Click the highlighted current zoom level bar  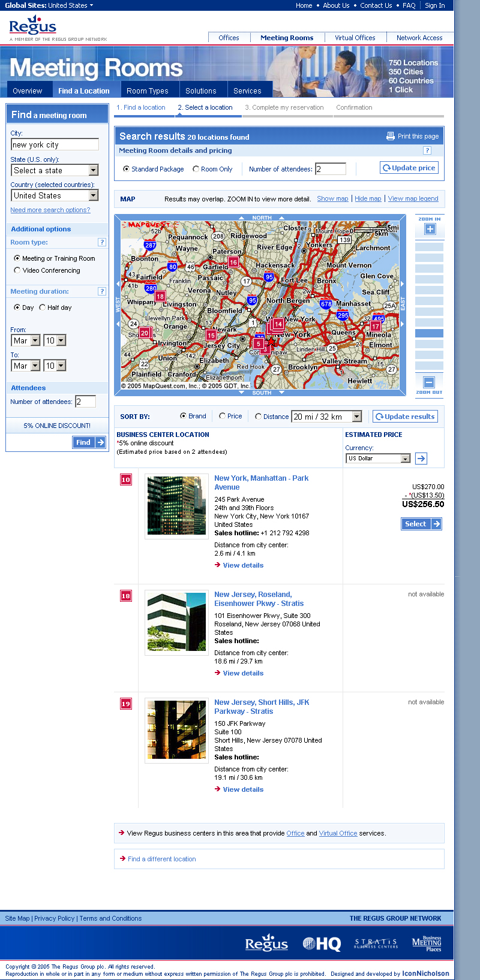point(430,333)
